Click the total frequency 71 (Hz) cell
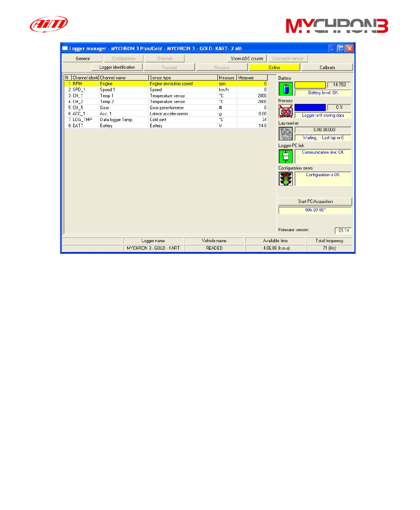This screenshot has height=510, width=420. tap(329, 248)
